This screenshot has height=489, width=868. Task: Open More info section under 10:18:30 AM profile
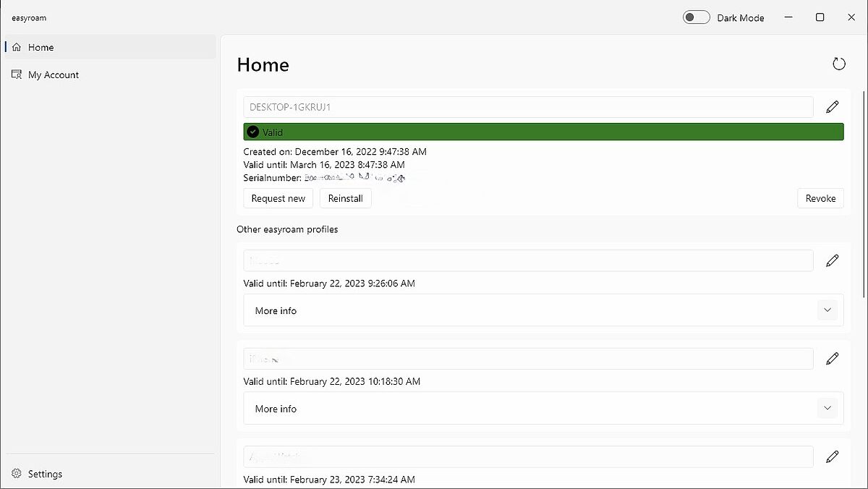(276, 409)
